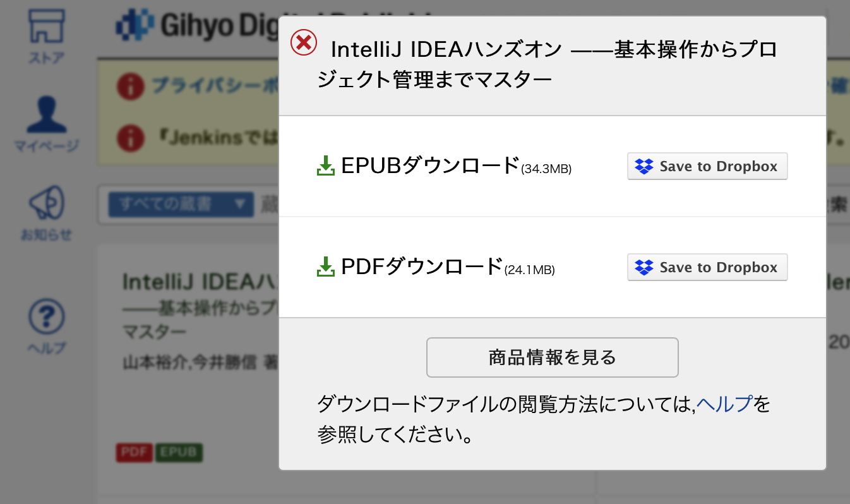The image size is (850, 504).
Task: Select the red PDF format badge
Action: (x=135, y=452)
